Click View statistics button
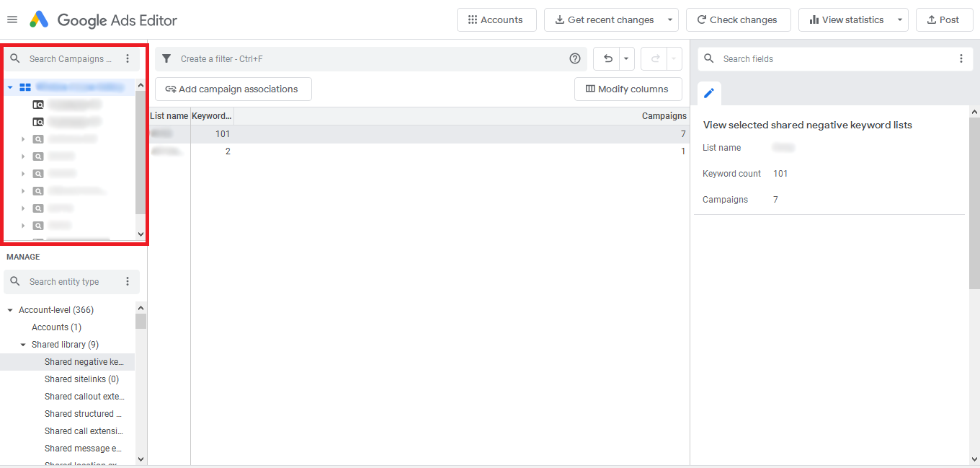The height and width of the screenshot is (468, 980). pos(846,19)
